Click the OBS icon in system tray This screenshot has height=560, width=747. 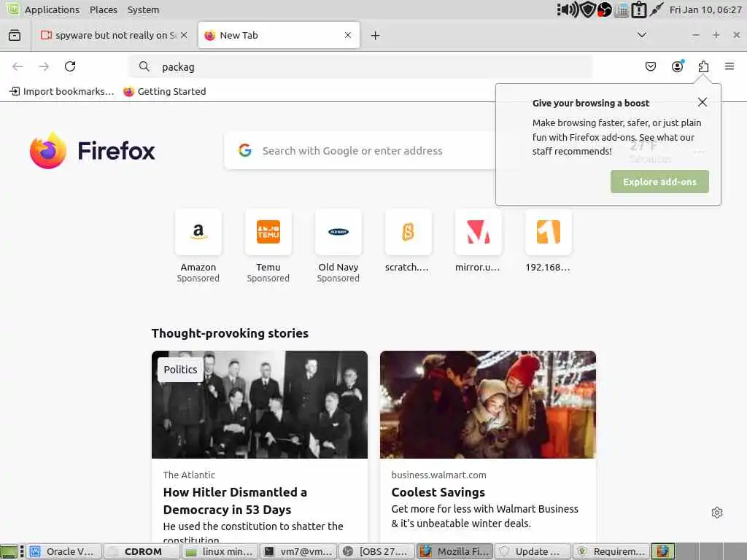tap(605, 9)
